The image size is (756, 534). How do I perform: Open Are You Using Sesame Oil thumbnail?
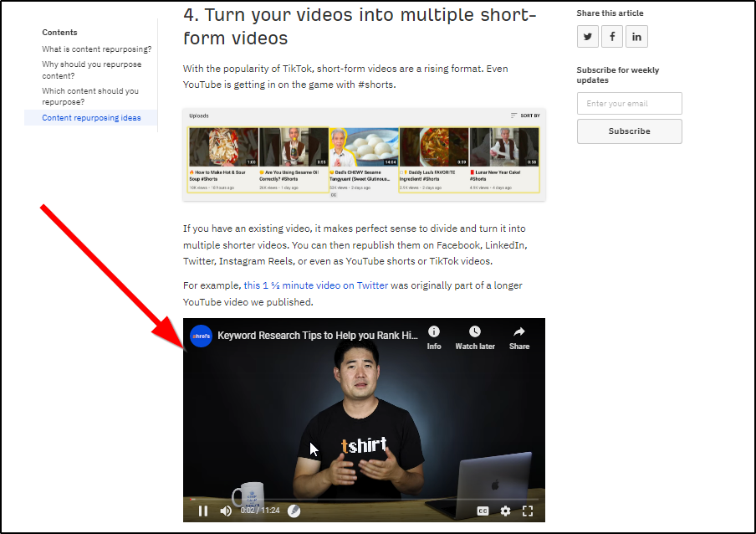(x=294, y=147)
